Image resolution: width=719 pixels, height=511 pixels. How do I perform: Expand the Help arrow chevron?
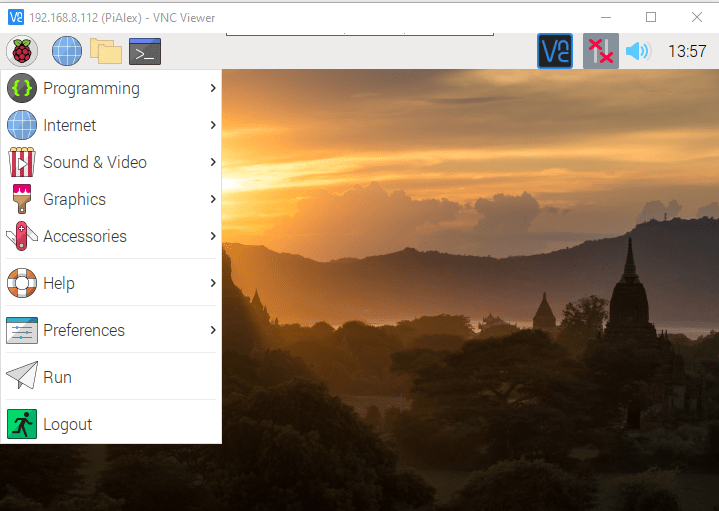pyautogui.click(x=213, y=283)
